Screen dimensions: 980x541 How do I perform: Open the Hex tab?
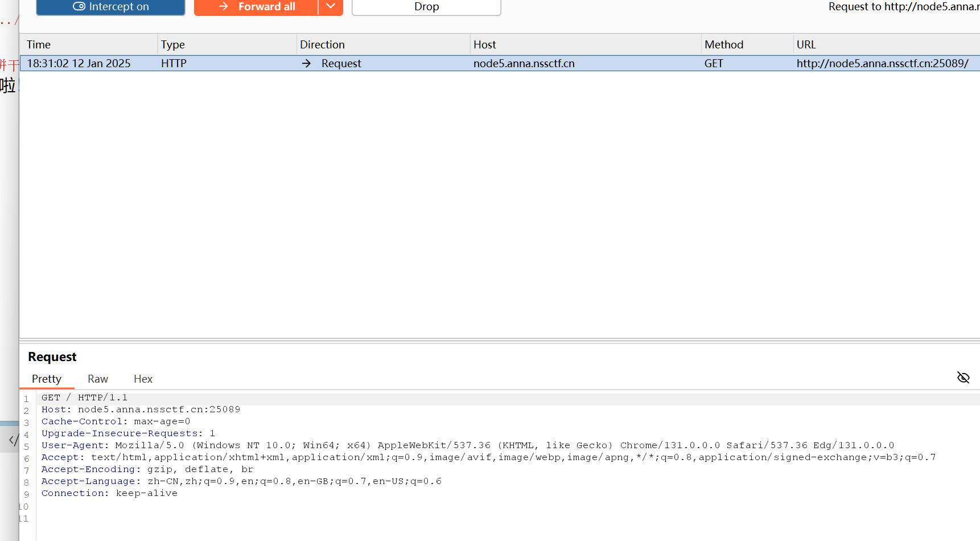[143, 379]
